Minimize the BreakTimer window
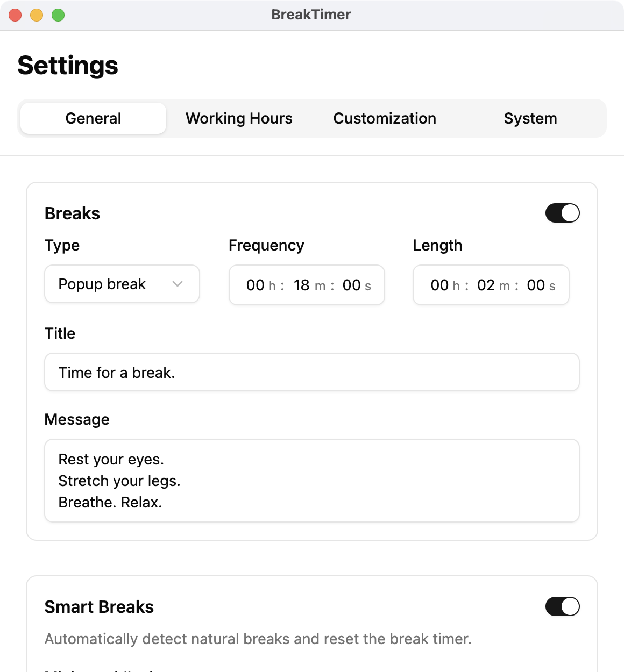The width and height of the screenshot is (624, 672). [37, 15]
